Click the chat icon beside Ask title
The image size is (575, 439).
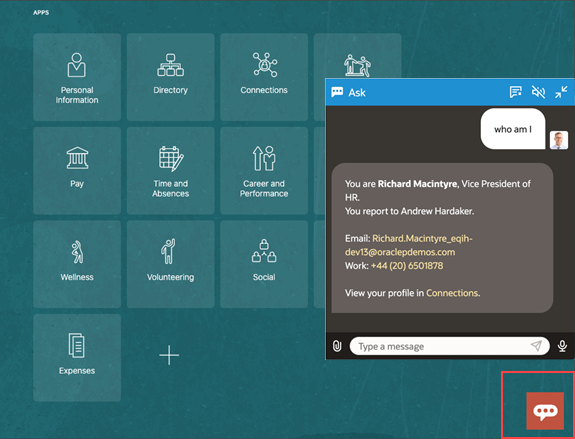[337, 92]
